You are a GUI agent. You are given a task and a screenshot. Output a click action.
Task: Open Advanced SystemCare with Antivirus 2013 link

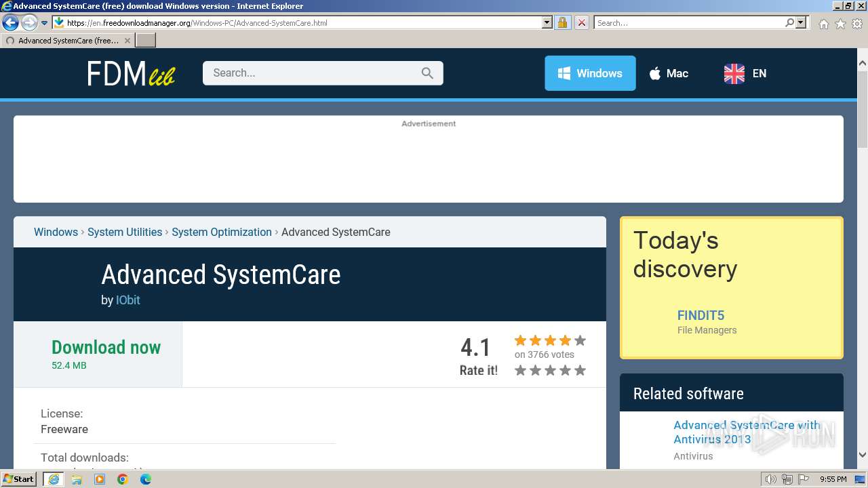(747, 432)
